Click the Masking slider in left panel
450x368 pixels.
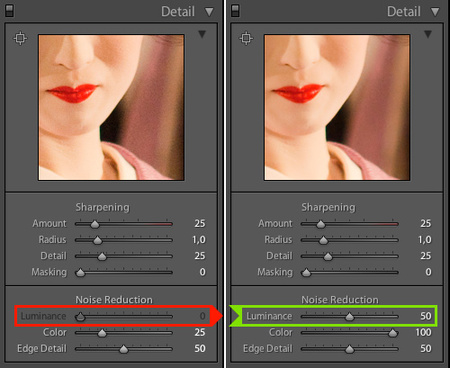pyautogui.click(x=124, y=273)
